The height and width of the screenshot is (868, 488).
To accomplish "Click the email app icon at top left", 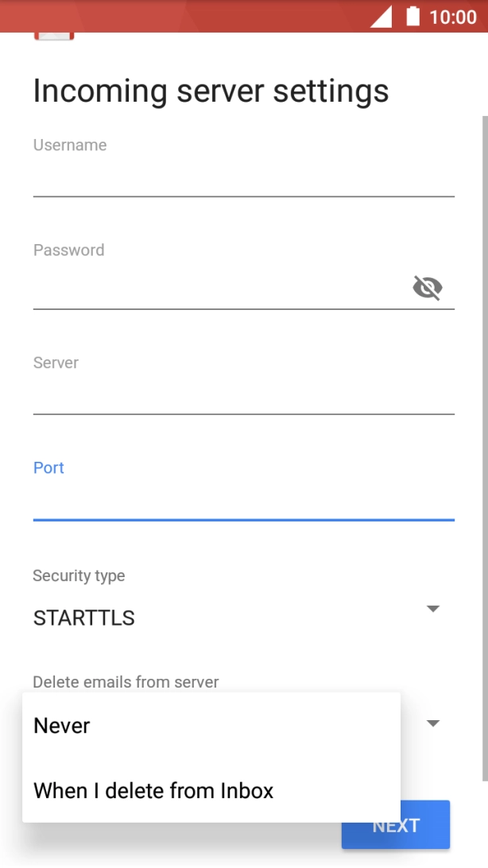I will 53,33.
